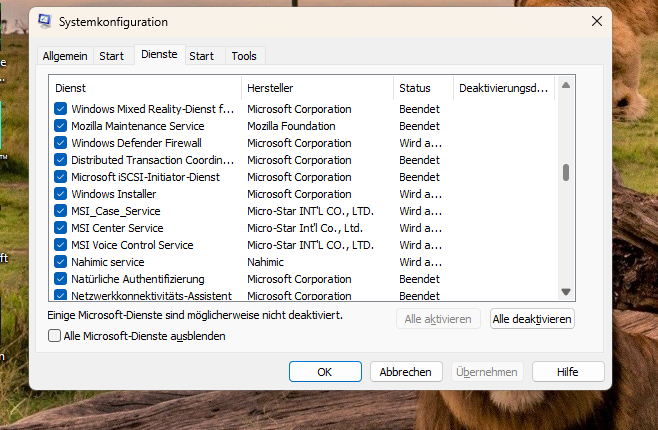Disable the Windows Defender Firewall service checkbox
Image resolution: width=658 pixels, height=430 pixels.
[x=61, y=143]
